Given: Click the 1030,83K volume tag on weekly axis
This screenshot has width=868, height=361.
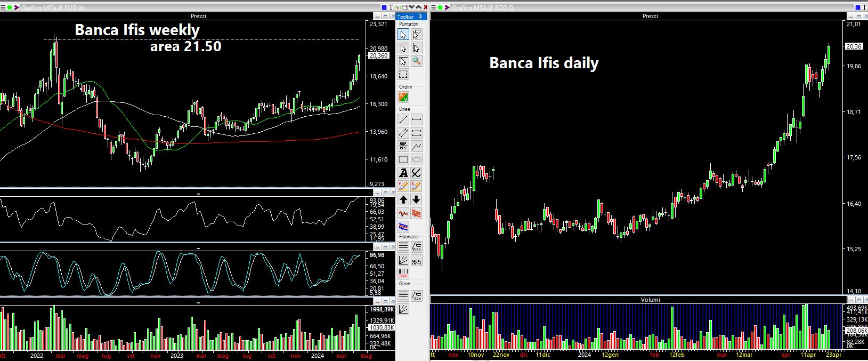Looking at the screenshot, I should (x=381, y=327).
